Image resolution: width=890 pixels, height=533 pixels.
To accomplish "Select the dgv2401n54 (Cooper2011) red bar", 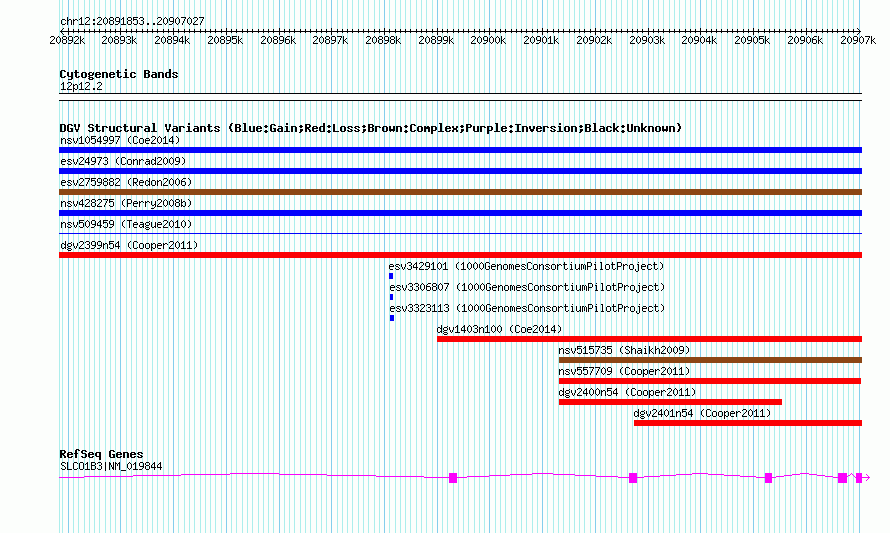I will (748, 423).
